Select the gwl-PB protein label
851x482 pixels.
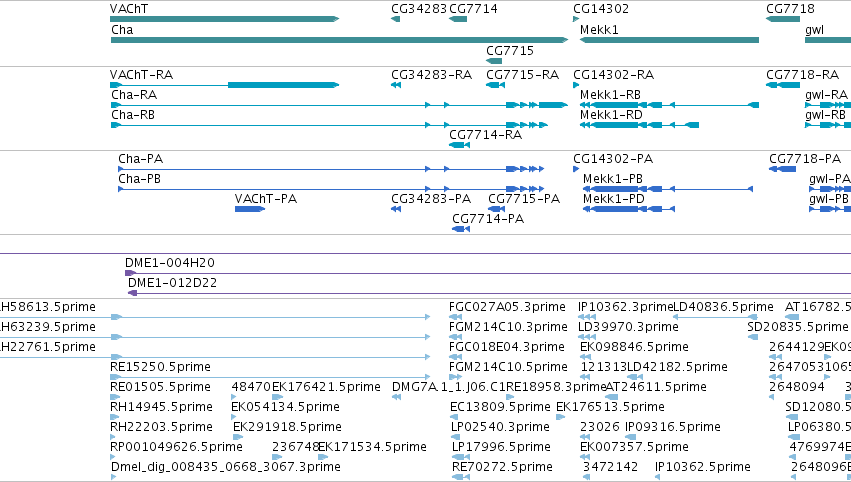click(x=829, y=199)
